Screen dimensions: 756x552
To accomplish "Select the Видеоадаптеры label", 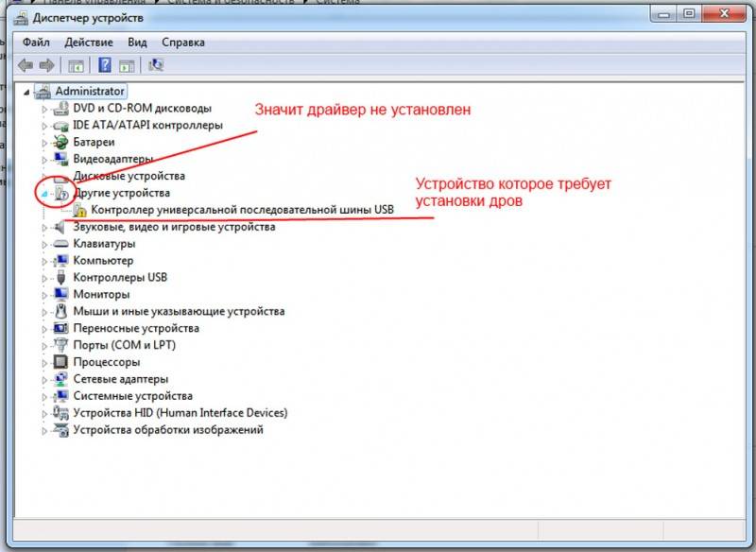I will pos(113,159).
